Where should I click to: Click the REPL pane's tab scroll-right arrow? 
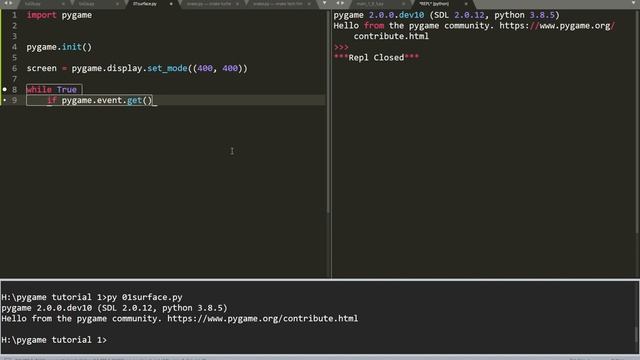342,3
